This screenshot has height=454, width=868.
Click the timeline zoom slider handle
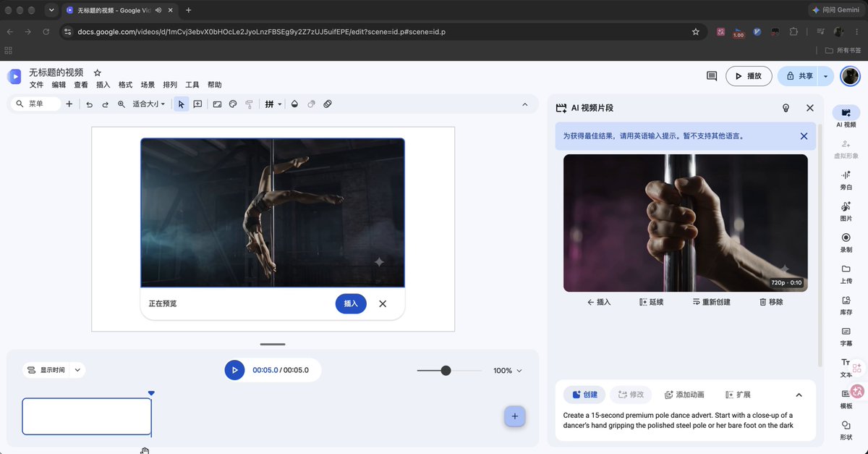(446, 370)
